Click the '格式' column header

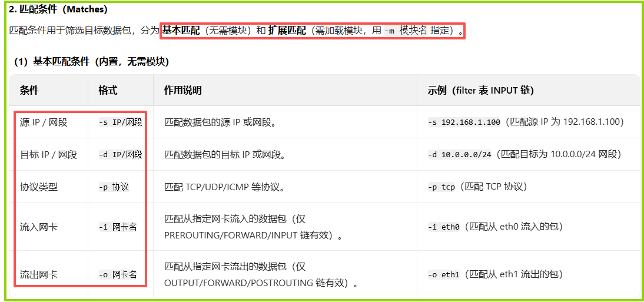[108, 91]
